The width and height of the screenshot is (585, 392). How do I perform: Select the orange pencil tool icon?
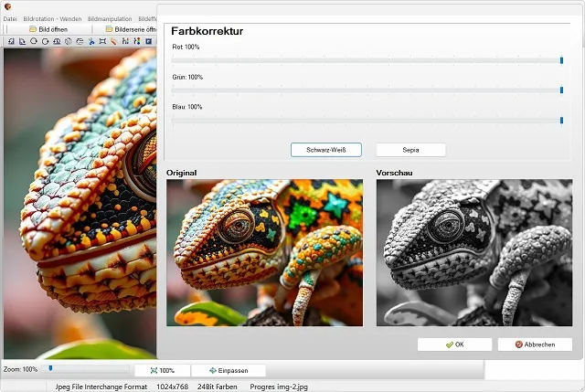pyautogui.click(x=113, y=41)
